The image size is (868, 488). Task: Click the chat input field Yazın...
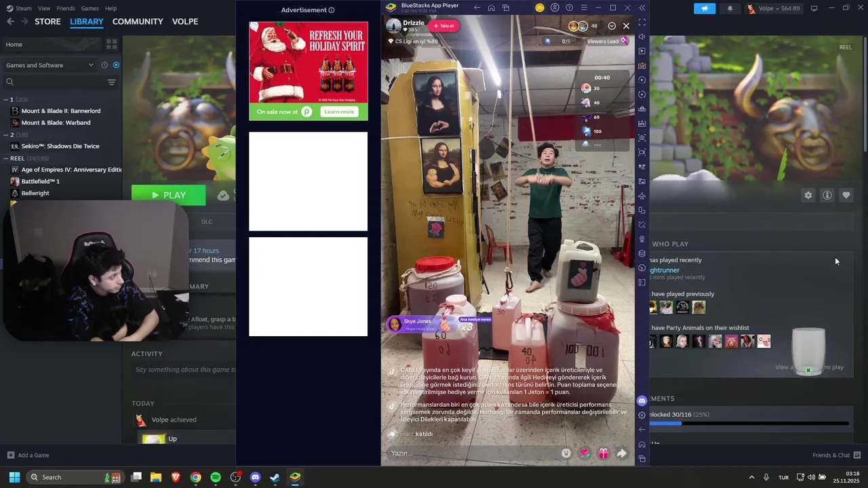tap(471, 453)
